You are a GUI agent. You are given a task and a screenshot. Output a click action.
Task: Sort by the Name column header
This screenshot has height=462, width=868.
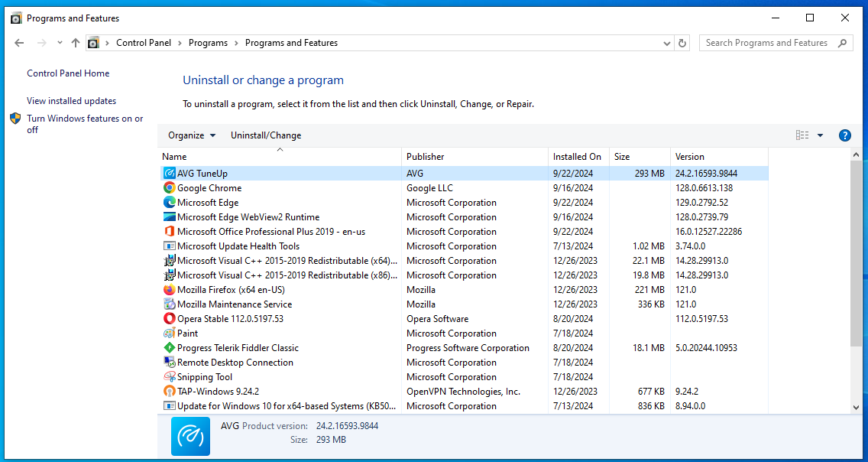click(280, 157)
